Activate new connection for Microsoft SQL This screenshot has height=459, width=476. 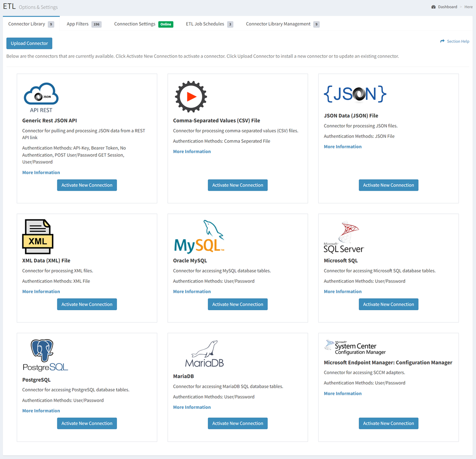pyautogui.click(x=389, y=304)
